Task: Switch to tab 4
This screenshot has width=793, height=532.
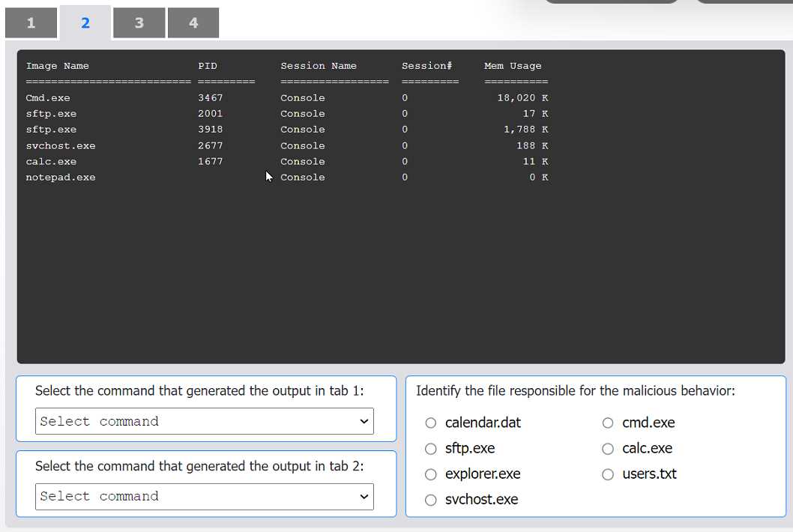Action: (x=193, y=22)
